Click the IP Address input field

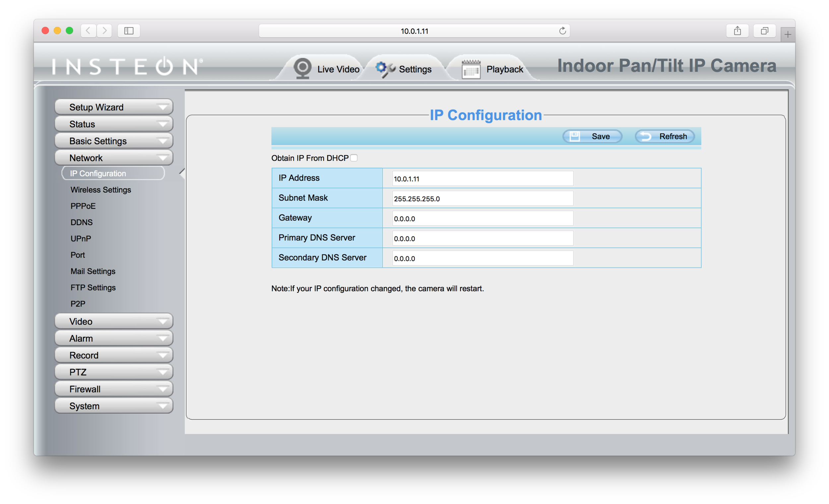tap(483, 178)
